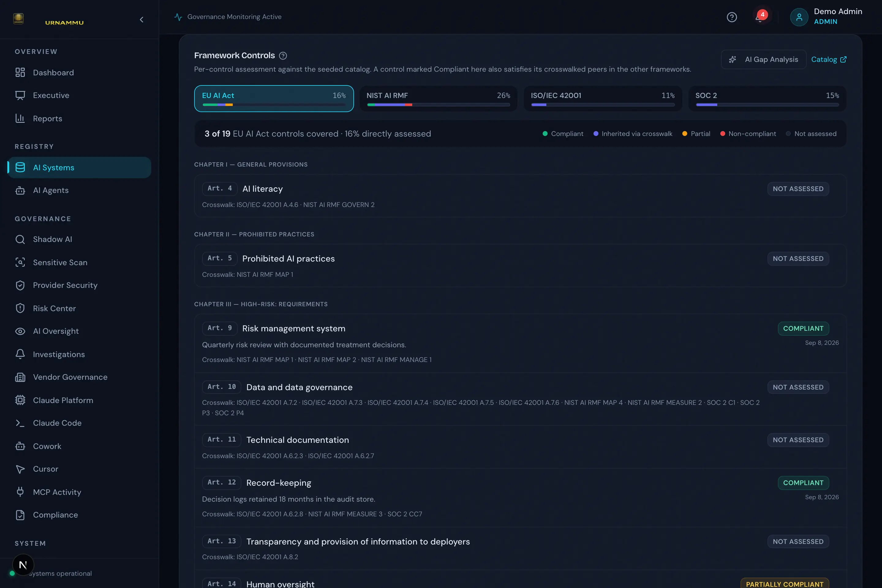Image resolution: width=882 pixels, height=588 pixels.
Task: Click Framework Controls info help icon
Action: 283,56
